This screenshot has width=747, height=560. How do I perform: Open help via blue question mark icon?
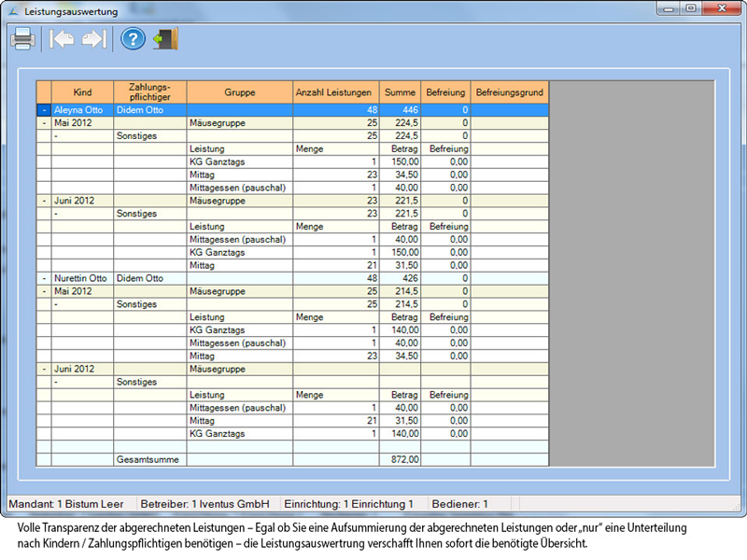(134, 39)
